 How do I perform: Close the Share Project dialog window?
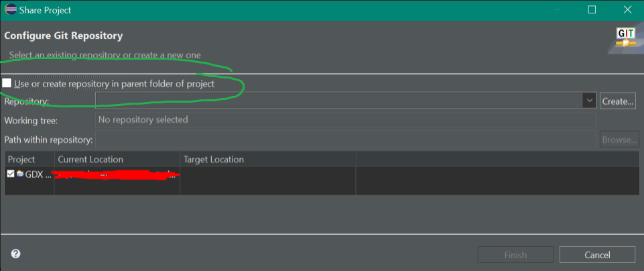coord(627,10)
